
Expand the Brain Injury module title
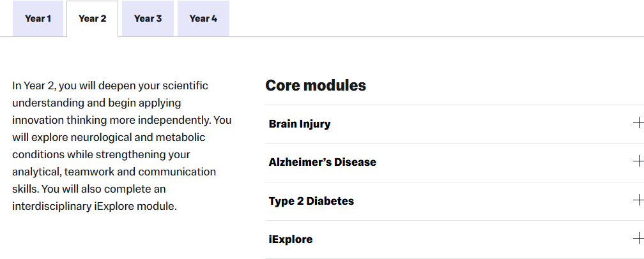click(300, 124)
